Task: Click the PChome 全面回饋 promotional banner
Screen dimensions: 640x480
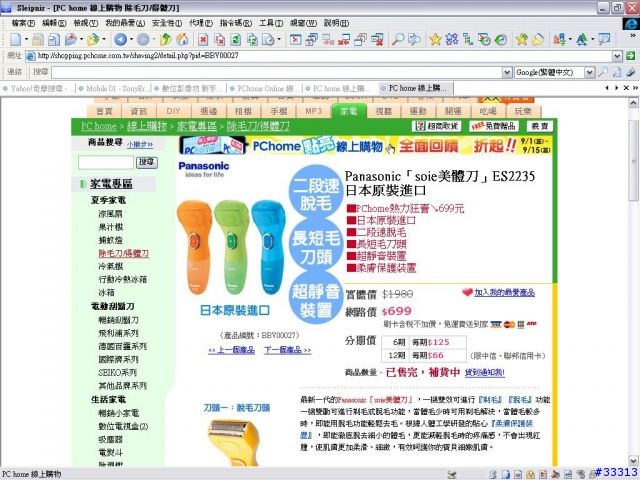Action: (x=365, y=145)
